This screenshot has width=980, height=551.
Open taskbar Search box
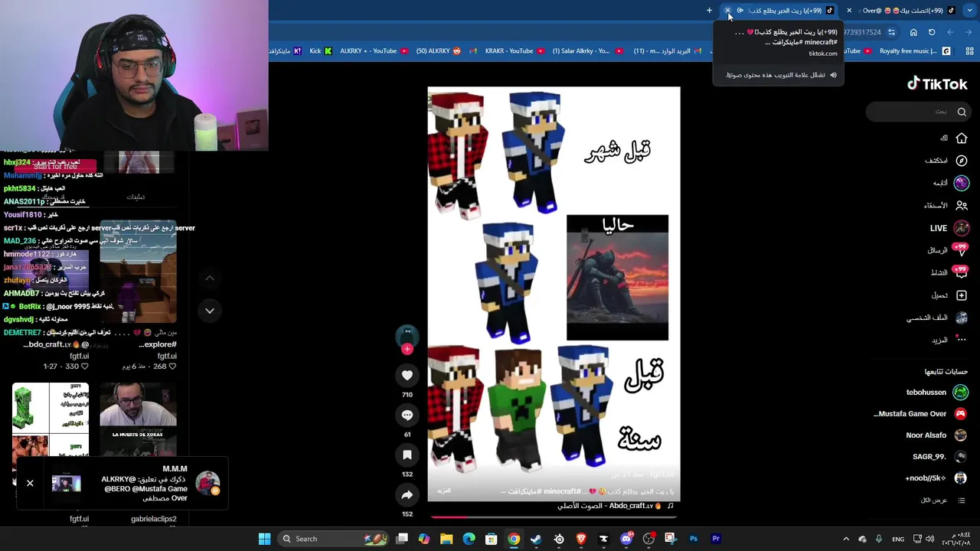tap(332, 539)
